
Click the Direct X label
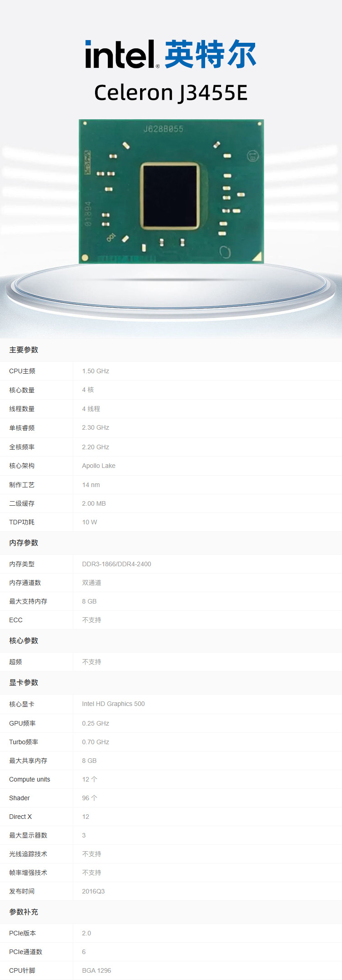tap(20, 817)
